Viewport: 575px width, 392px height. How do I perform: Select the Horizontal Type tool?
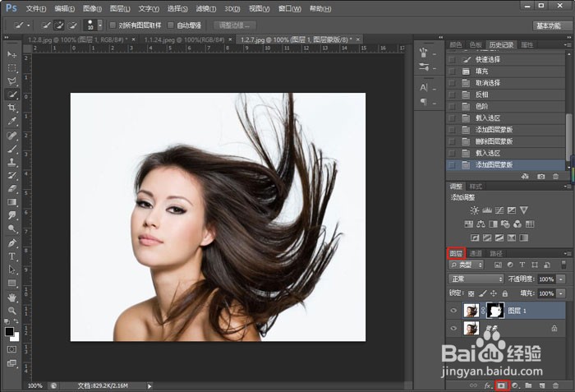tap(11, 256)
